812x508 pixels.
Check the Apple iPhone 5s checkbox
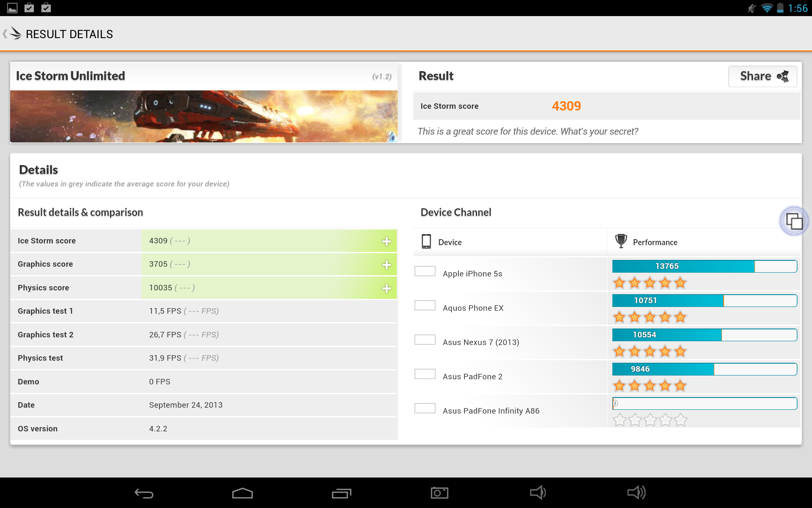tap(425, 271)
